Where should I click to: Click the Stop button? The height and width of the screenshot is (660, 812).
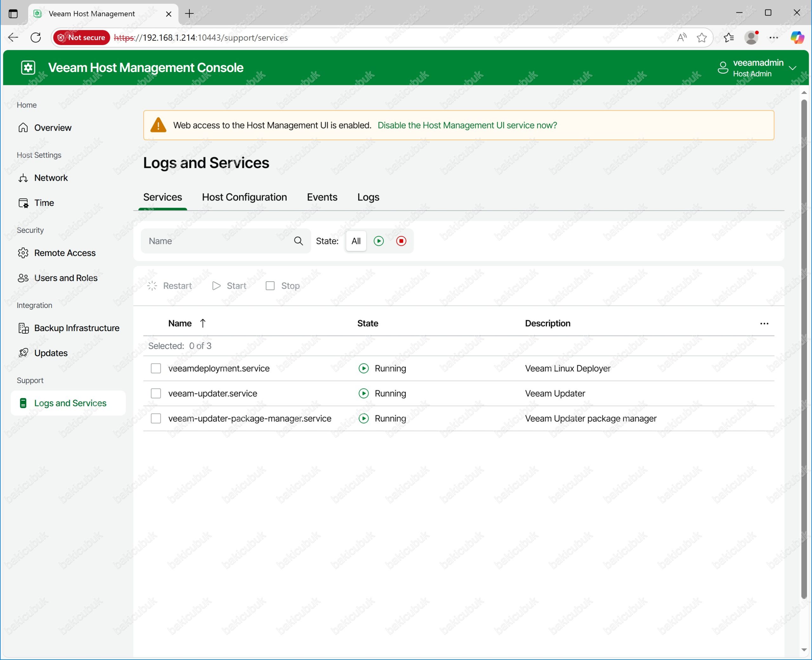click(x=283, y=286)
